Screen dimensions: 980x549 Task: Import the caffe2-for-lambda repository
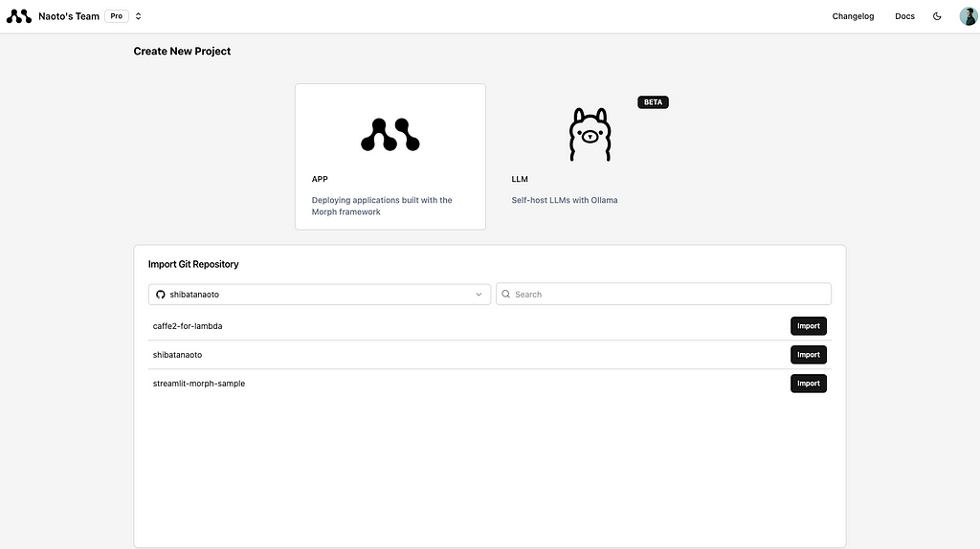click(x=808, y=326)
